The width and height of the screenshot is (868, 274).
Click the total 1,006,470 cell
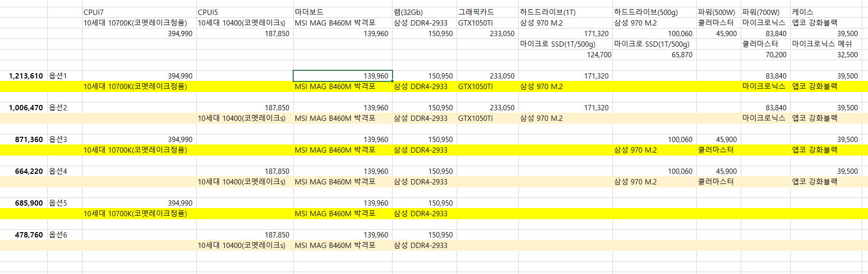[24, 107]
